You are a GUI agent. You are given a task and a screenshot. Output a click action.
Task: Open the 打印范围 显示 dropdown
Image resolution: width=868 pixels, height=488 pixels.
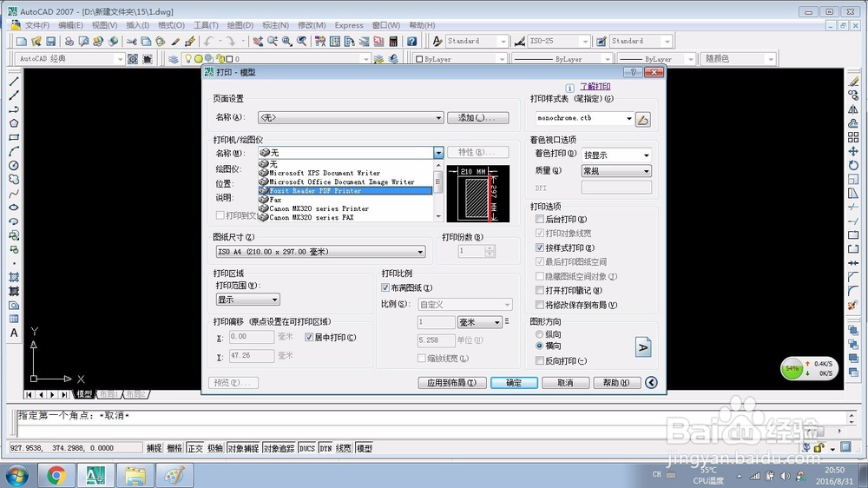[247, 300]
